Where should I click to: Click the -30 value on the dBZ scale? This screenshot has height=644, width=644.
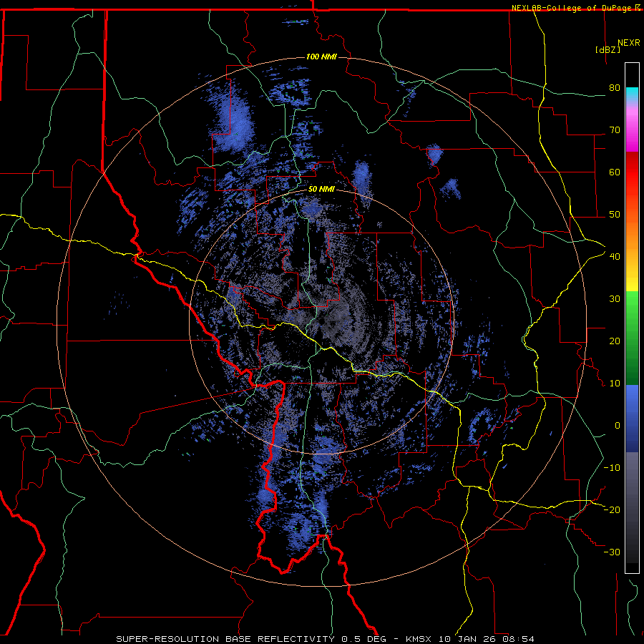612,552
